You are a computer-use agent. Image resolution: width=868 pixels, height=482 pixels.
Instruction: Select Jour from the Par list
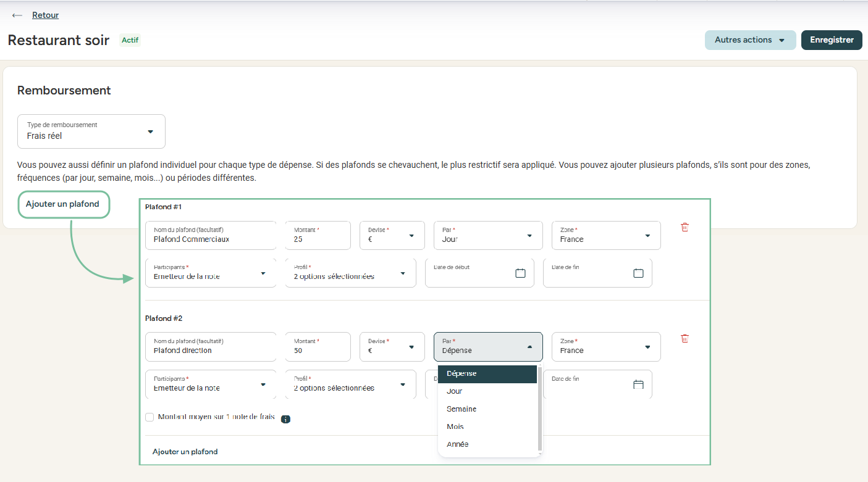pos(455,391)
